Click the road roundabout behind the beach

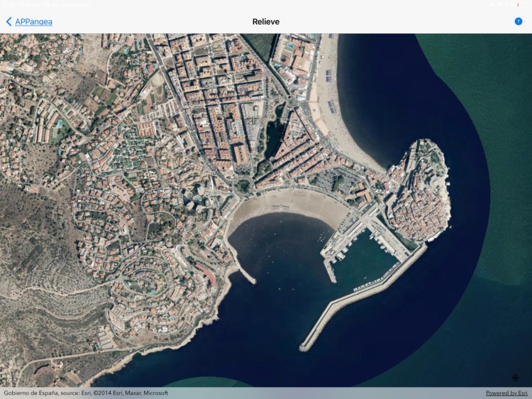pyautogui.click(x=244, y=187)
